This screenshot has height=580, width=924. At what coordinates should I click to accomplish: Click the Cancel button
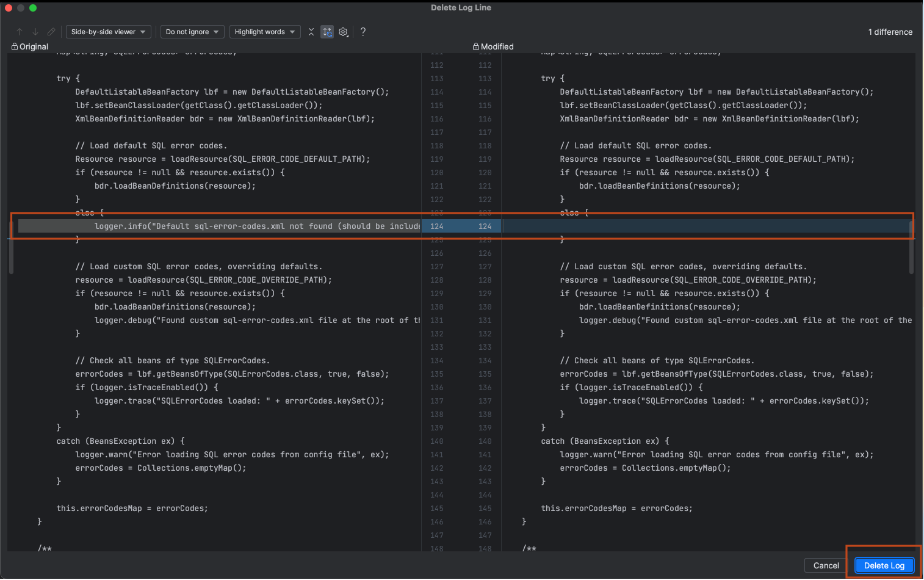pyautogui.click(x=826, y=565)
